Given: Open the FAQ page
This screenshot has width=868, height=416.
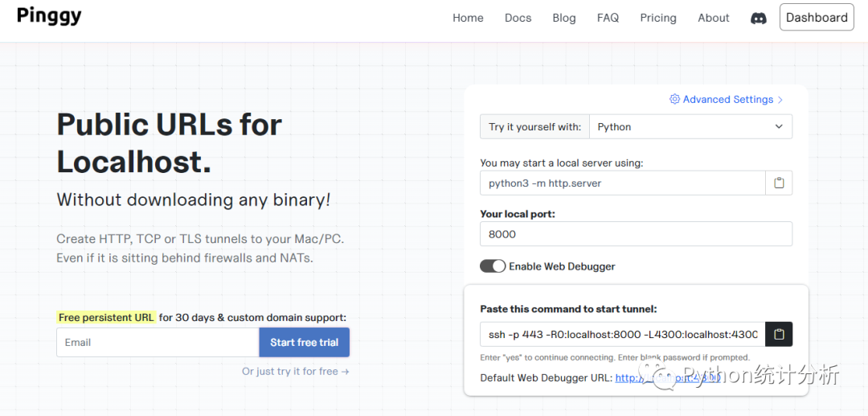Looking at the screenshot, I should coord(608,18).
